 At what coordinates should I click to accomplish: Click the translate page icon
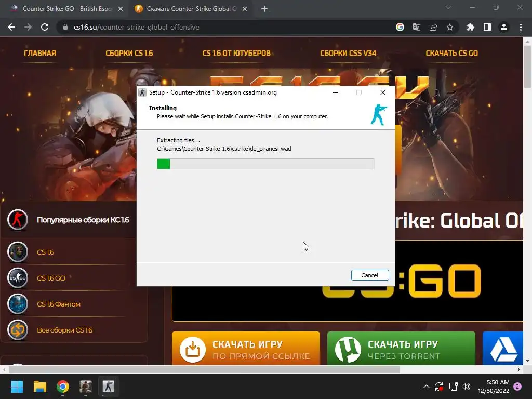pos(417,27)
